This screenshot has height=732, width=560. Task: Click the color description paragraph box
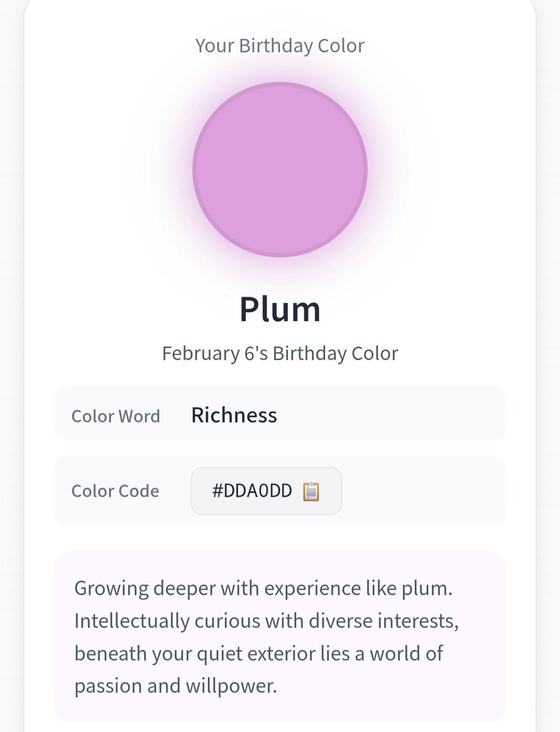point(280,636)
